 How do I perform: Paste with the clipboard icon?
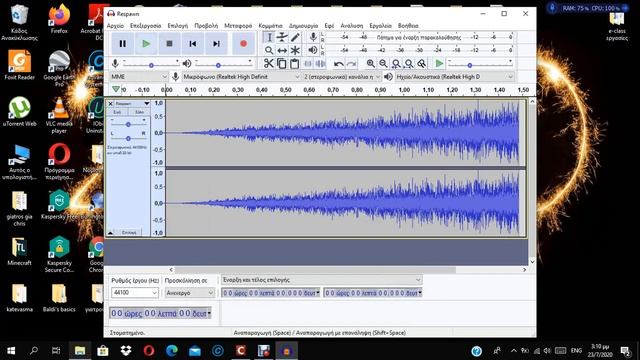(295, 64)
